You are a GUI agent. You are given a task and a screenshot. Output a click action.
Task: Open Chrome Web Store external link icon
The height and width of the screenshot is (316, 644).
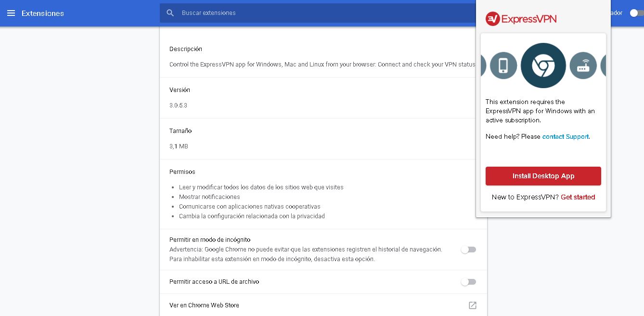[x=473, y=305]
